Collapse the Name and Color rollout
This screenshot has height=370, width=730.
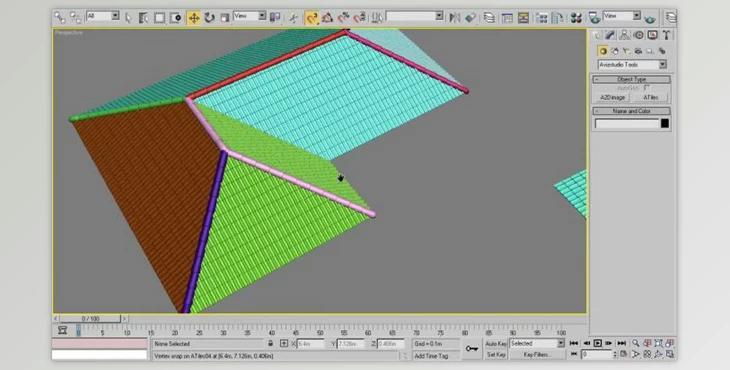[631, 111]
